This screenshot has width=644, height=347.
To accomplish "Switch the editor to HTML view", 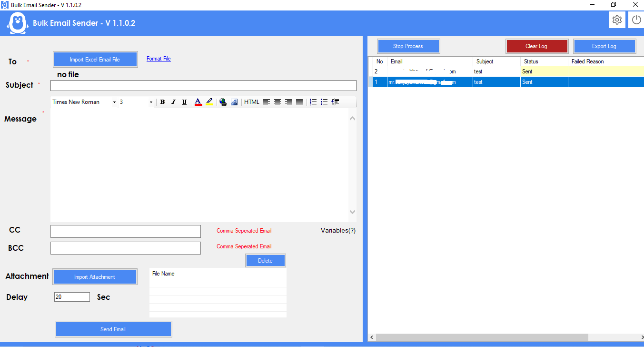I will tap(251, 102).
